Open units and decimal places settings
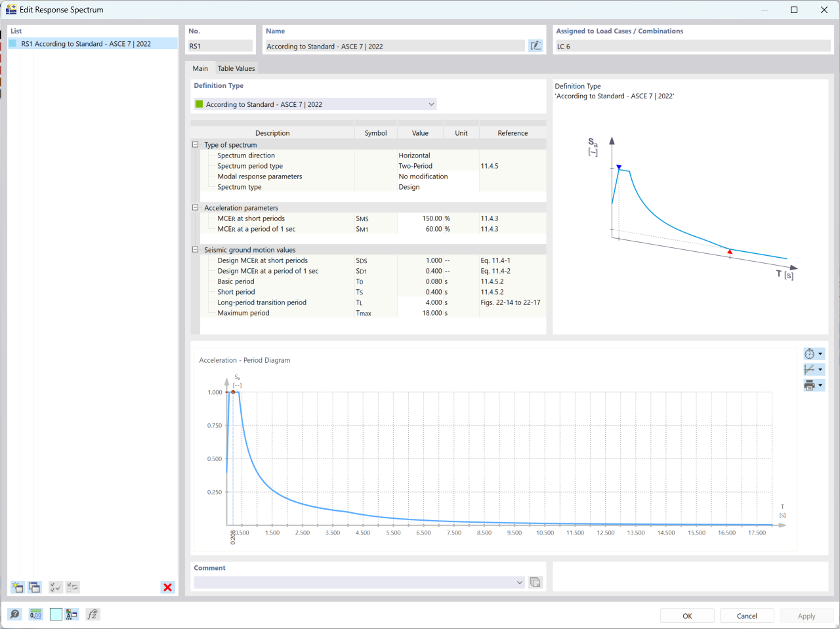The image size is (840, 629). [x=35, y=614]
